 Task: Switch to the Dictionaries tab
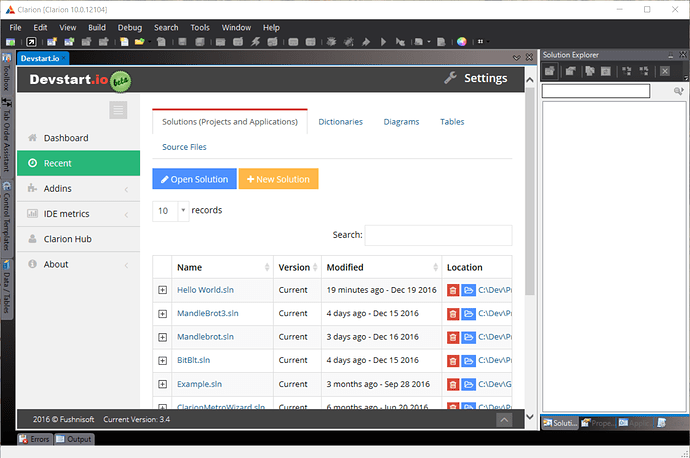341,122
